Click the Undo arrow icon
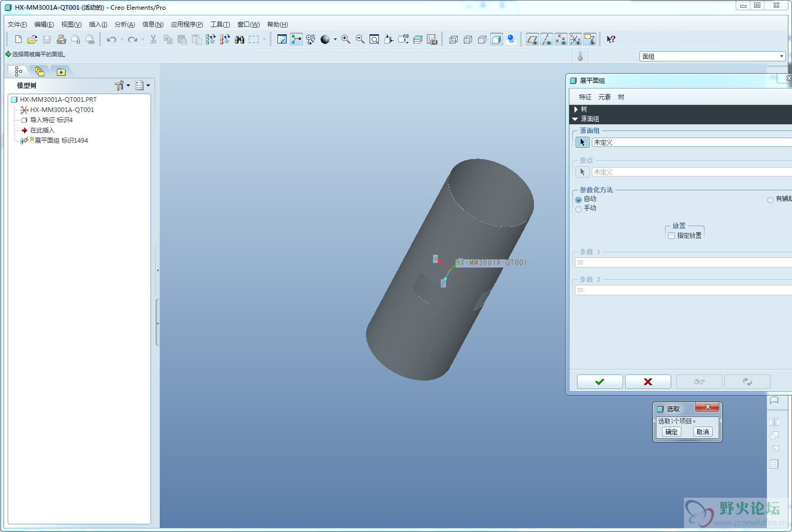 [x=111, y=39]
